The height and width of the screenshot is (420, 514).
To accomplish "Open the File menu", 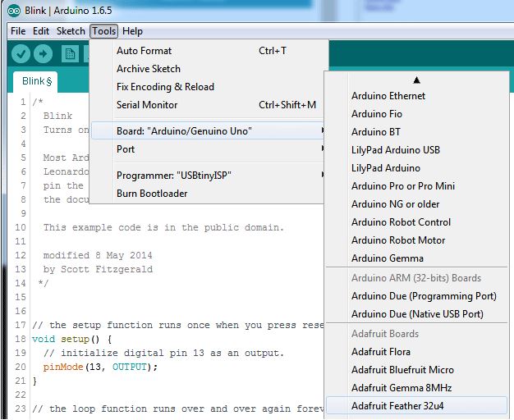I will click(18, 31).
